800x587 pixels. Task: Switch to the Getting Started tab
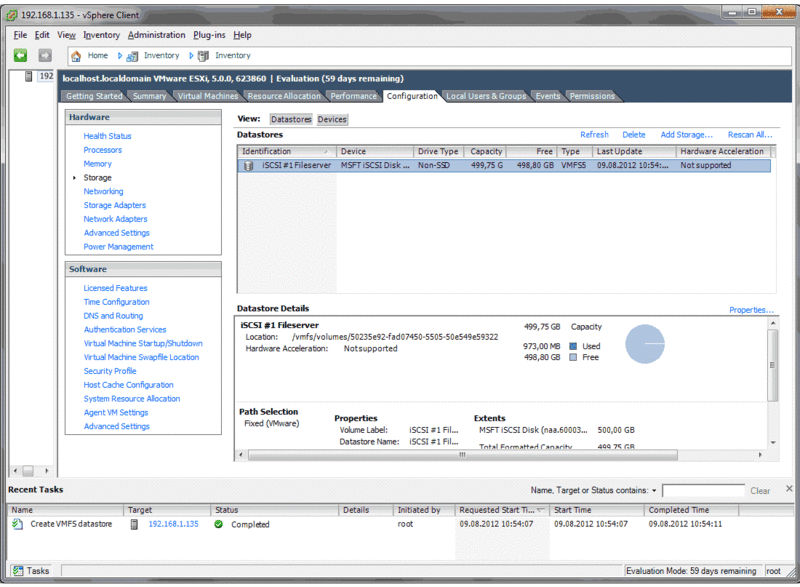(x=94, y=96)
